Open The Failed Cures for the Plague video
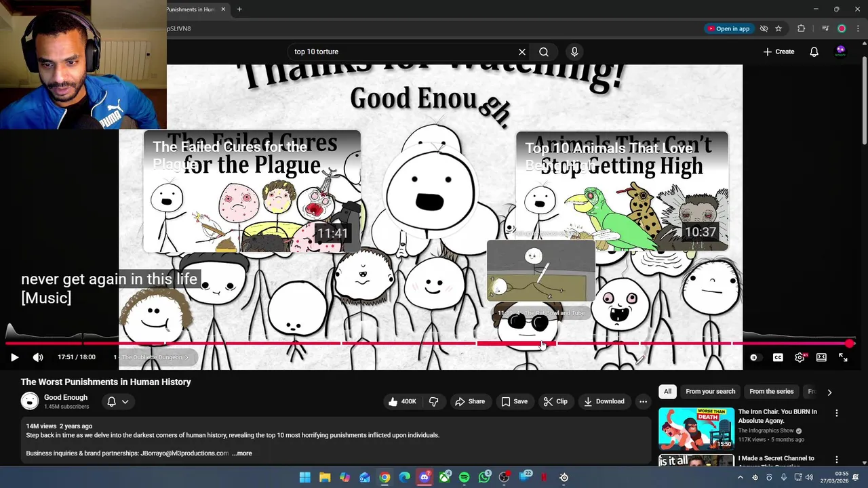 (x=252, y=191)
